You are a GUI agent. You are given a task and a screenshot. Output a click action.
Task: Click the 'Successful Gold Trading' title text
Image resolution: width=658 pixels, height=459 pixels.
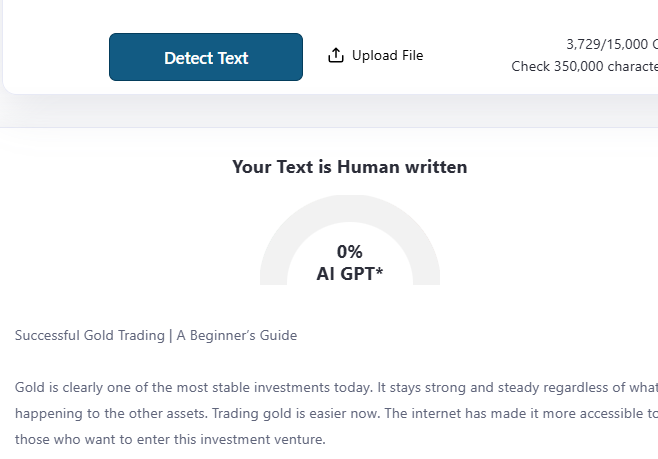[89, 336]
